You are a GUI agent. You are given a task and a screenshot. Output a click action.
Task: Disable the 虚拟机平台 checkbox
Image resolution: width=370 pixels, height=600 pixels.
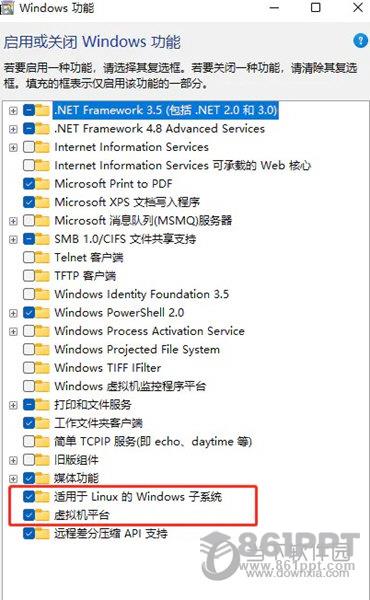coord(29,515)
